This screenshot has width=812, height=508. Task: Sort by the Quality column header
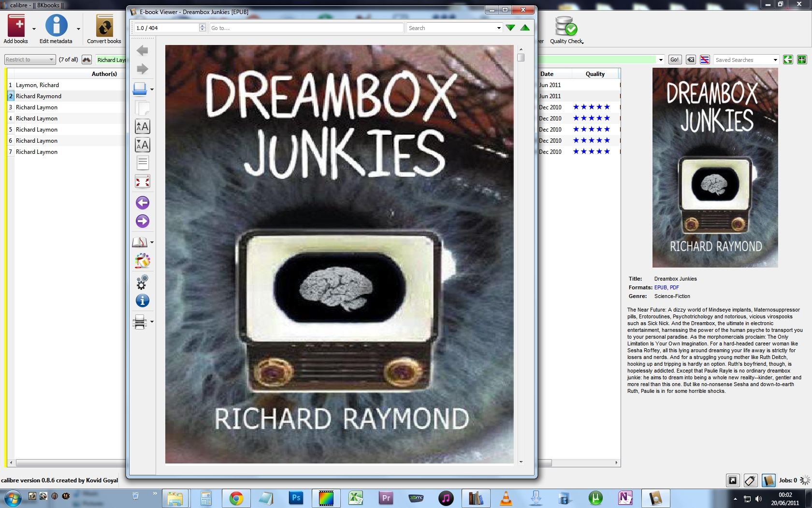tap(595, 74)
